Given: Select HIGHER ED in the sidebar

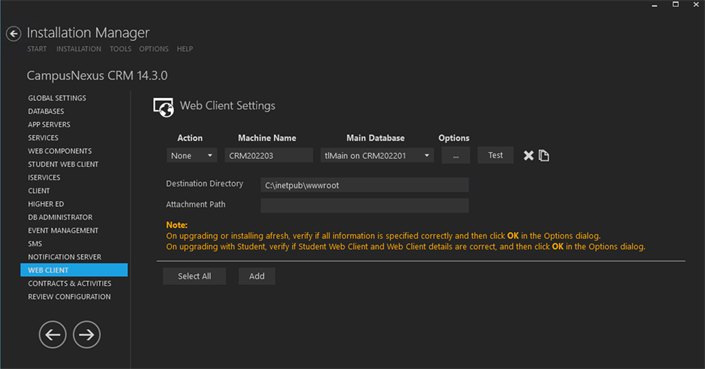Looking at the screenshot, I should [46, 204].
